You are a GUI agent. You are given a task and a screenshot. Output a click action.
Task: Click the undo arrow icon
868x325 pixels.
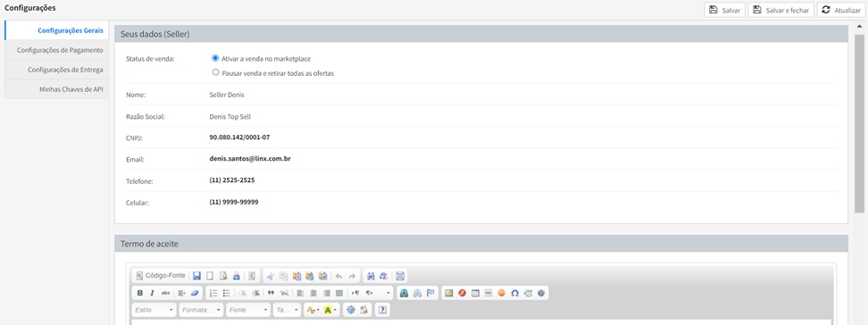pos(338,276)
